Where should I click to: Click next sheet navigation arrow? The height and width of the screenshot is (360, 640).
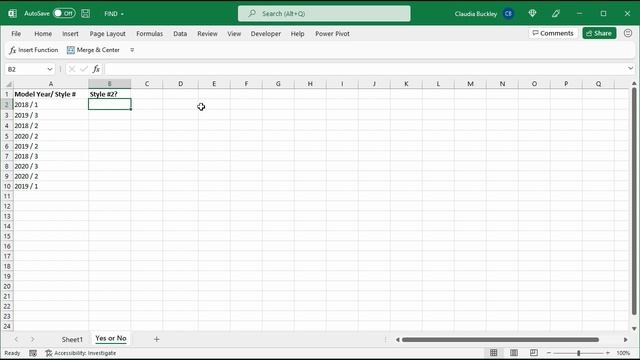point(33,339)
